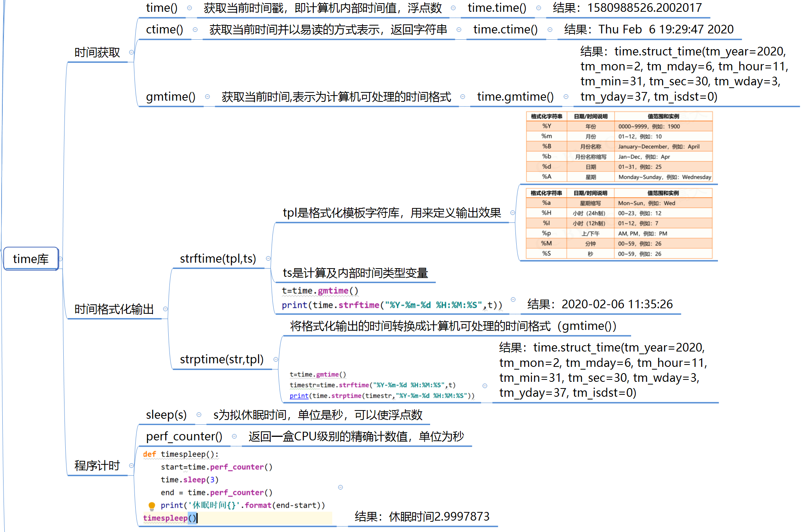Collapse the circle beside 时间格式化输出 branch
Viewport: 806px width, 532px height.
pyautogui.click(x=165, y=309)
